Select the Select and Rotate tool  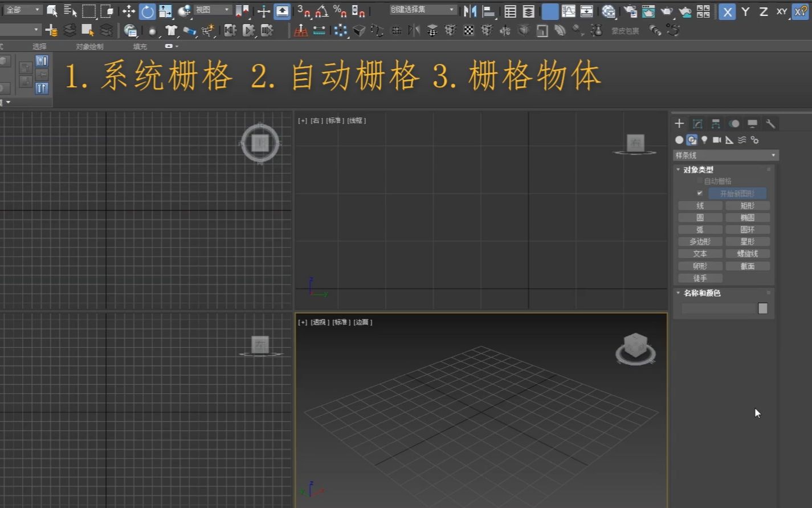point(148,11)
